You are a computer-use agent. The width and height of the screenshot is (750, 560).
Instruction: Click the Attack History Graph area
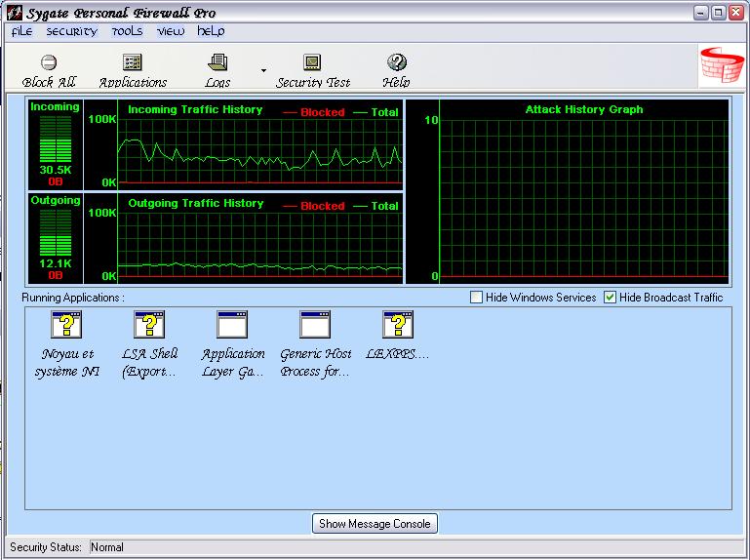583,198
